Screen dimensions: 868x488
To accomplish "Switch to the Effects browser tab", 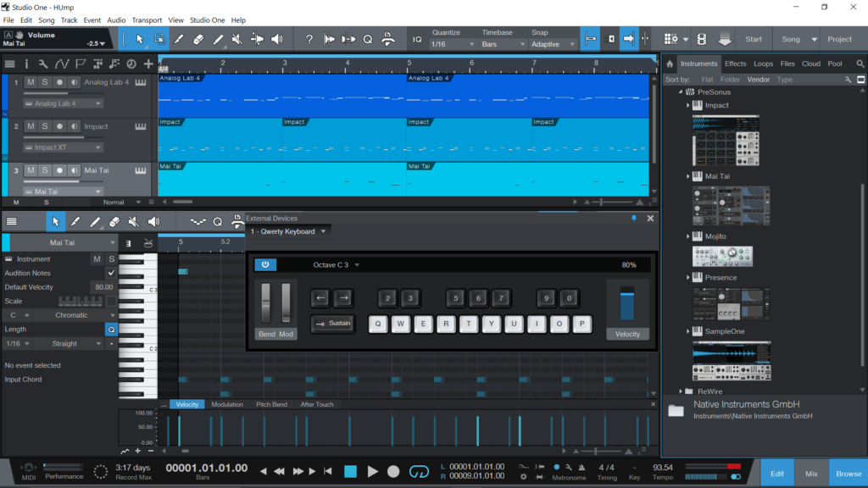I will [735, 64].
